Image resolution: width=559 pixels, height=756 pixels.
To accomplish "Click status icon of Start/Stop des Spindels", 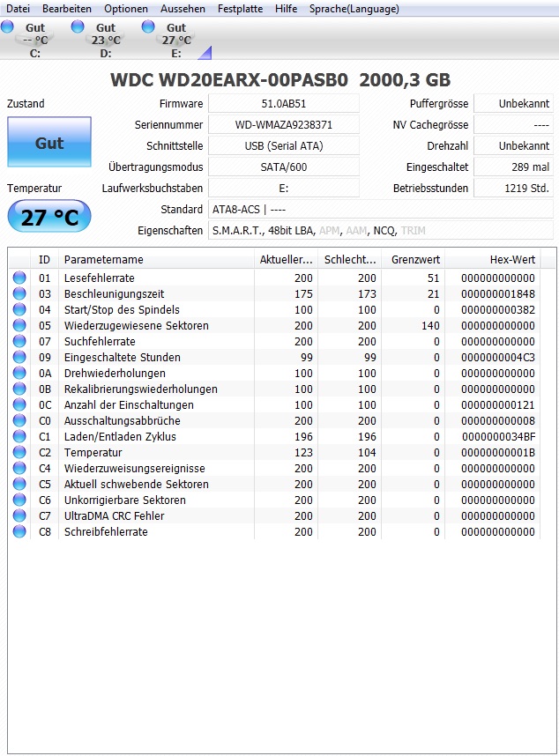I will click(x=19, y=309).
